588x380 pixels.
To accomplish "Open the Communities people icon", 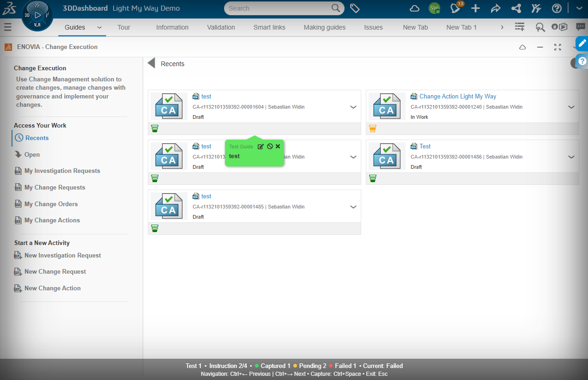I will pos(536,8).
